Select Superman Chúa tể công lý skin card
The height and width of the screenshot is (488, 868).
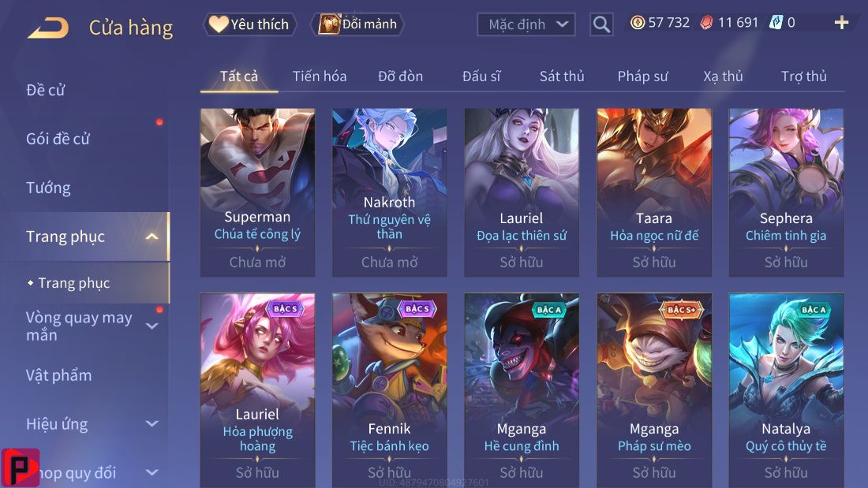tap(257, 192)
